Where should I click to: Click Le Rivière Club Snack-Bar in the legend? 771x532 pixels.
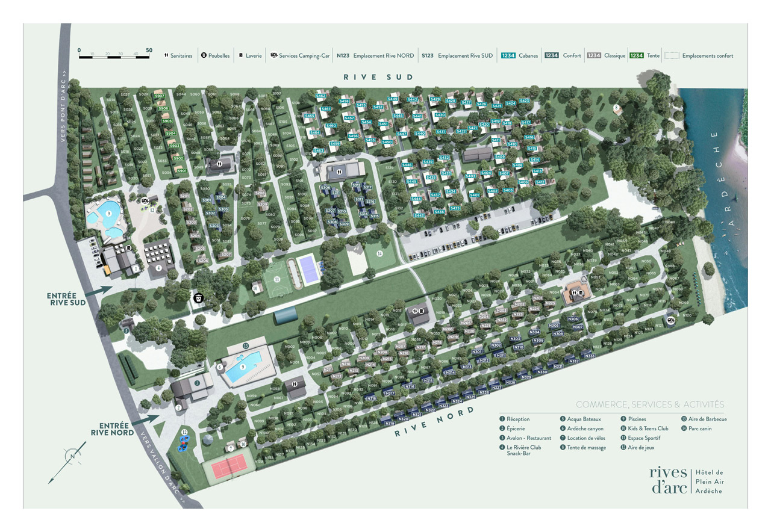(x=520, y=451)
